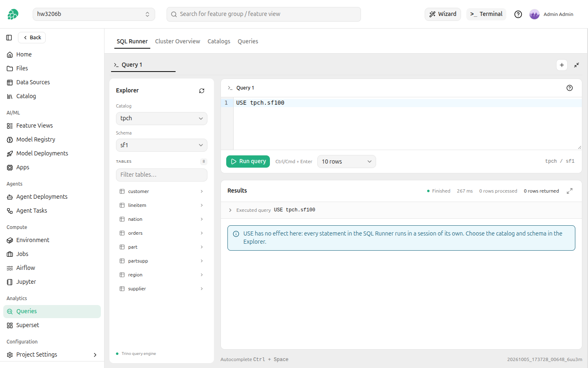
Task: Click the Hopsworks logo icon
Action: [x=13, y=14]
